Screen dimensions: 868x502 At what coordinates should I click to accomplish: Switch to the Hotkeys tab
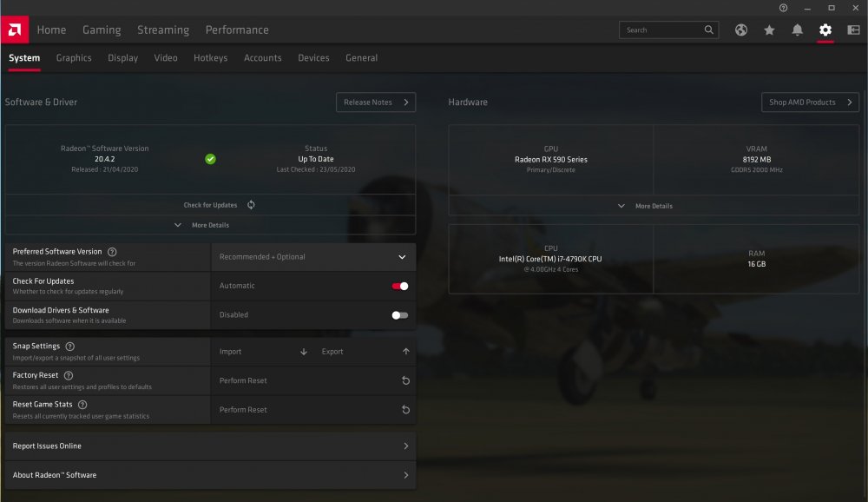click(x=210, y=57)
